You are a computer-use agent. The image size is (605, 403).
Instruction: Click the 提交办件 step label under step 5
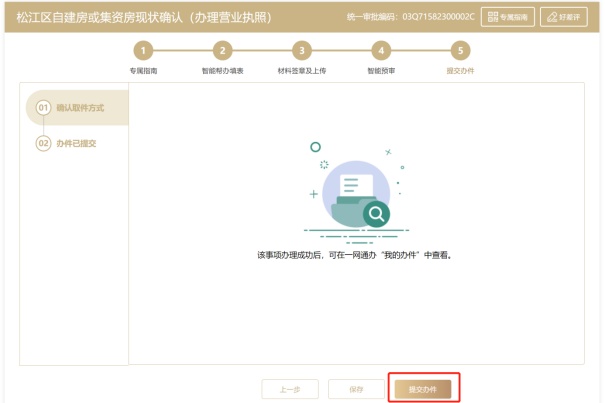pyautogui.click(x=460, y=71)
